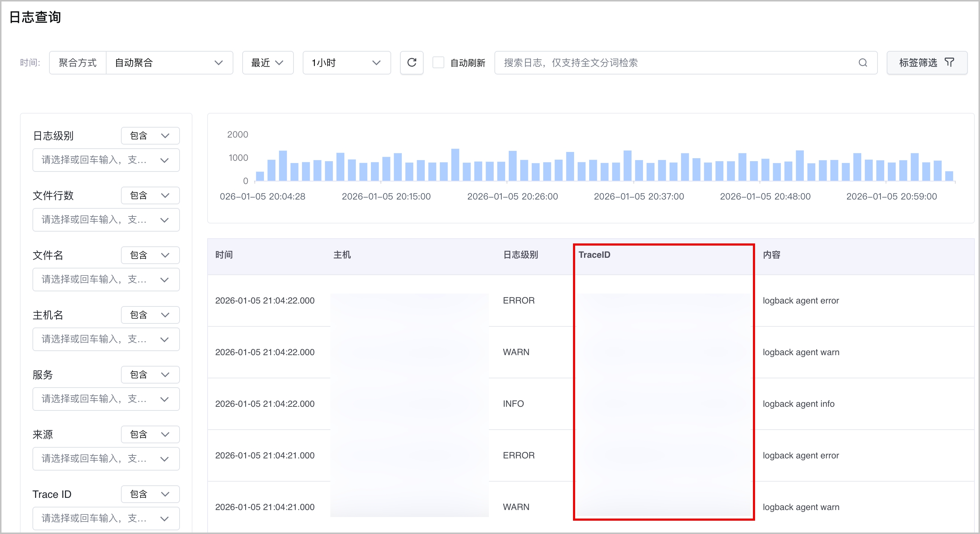Viewport: 980px width, 534px height.
Task: Open 包含 operator dropdown for 日志级别
Action: point(150,135)
